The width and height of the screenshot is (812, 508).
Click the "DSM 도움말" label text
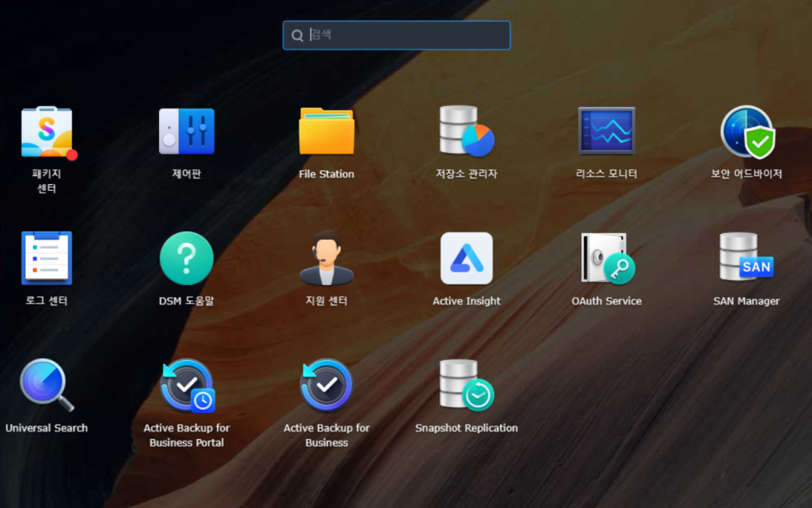[187, 301]
